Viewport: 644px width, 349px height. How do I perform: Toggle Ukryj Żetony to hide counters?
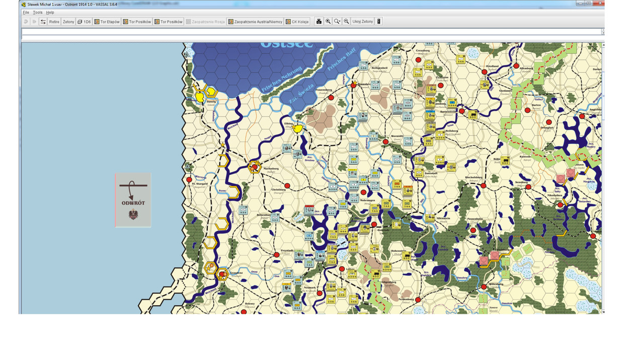[x=363, y=22]
